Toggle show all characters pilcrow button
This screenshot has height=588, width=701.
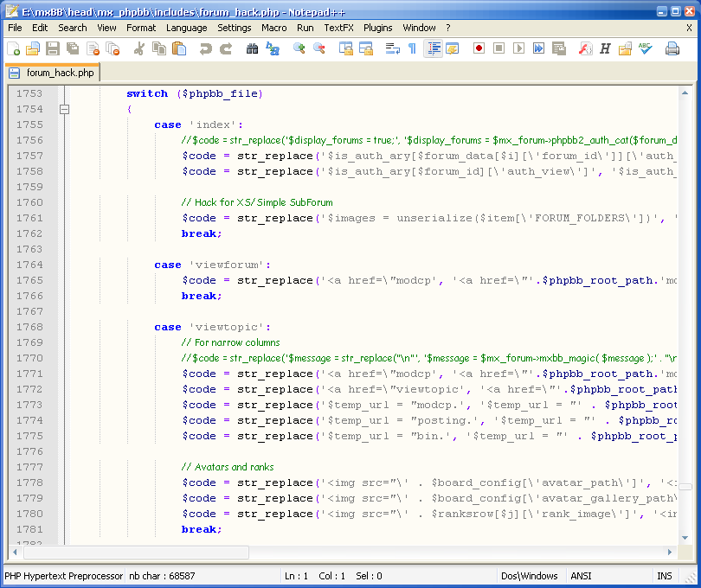coord(412,48)
